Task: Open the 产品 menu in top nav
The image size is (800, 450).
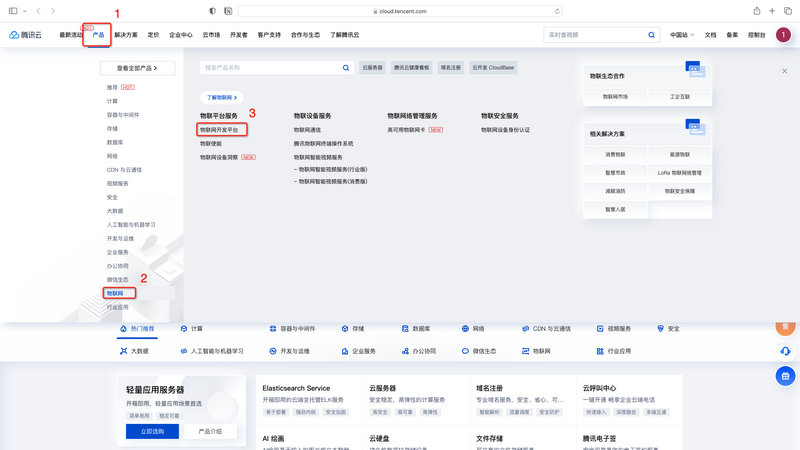Action: point(98,35)
